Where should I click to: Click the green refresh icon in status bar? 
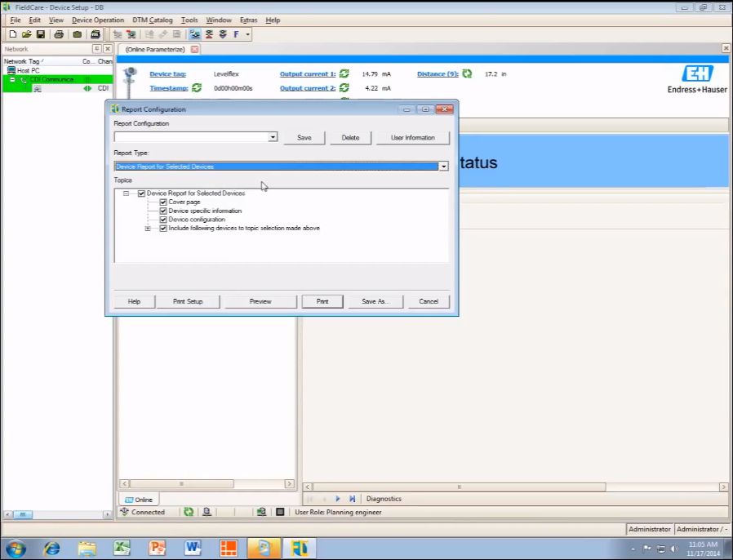[x=189, y=512]
